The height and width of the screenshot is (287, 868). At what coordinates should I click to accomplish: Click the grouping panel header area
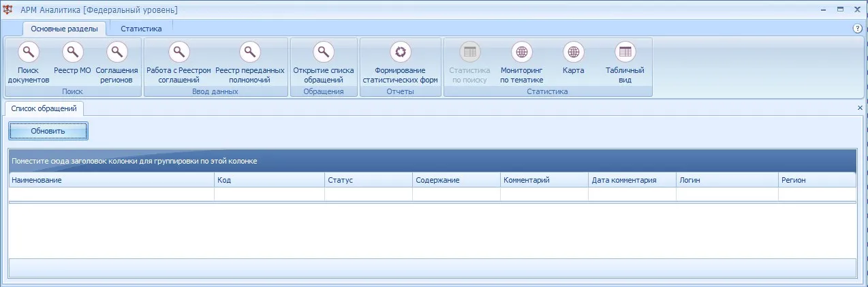[433, 161]
